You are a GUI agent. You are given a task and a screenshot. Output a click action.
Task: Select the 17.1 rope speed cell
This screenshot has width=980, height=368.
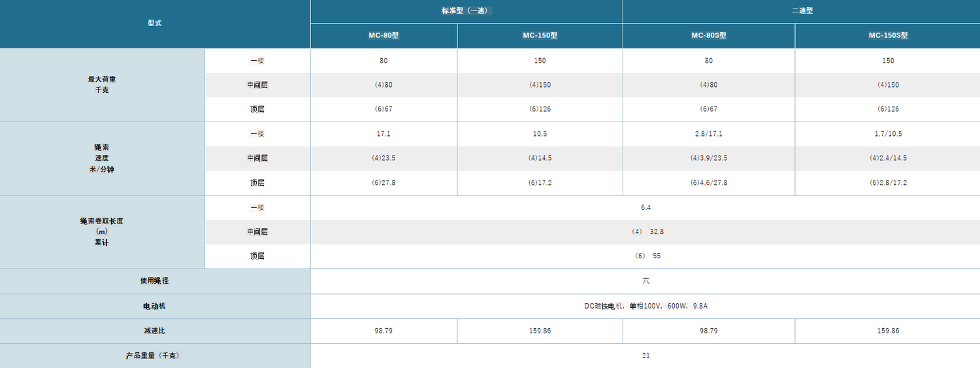pos(384,134)
